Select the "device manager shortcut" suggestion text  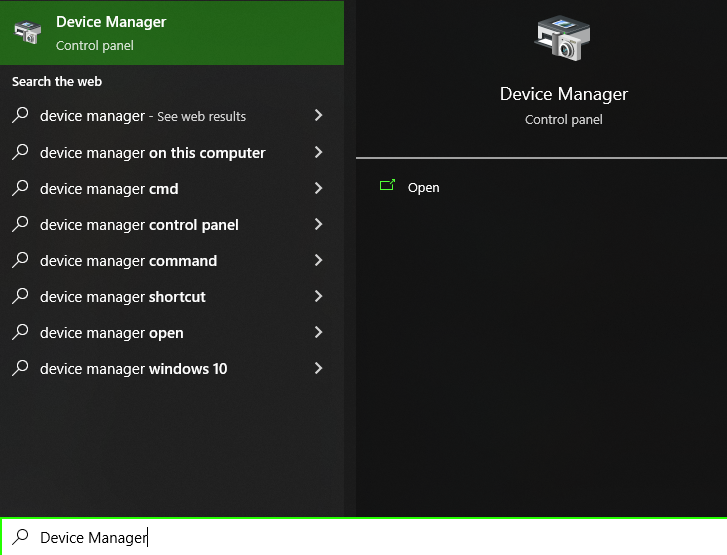coord(123,297)
